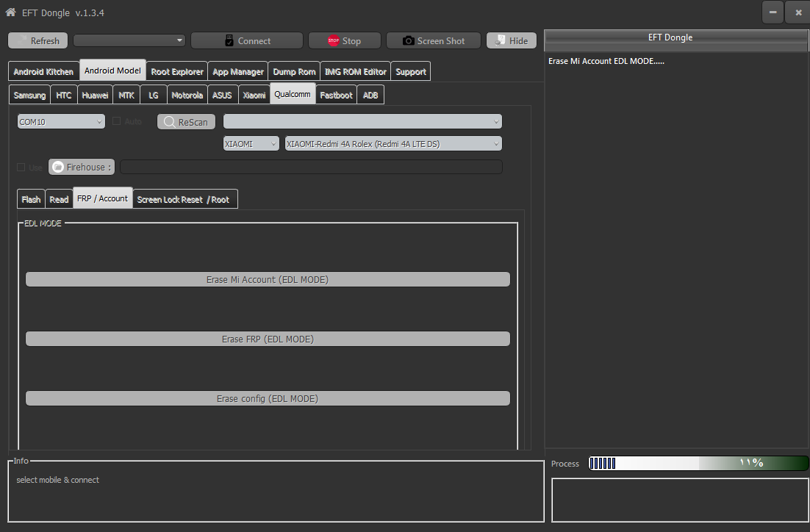Select the Huawei brand tab
Image resolution: width=810 pixels, height=532 pixels.
point(95,95)
